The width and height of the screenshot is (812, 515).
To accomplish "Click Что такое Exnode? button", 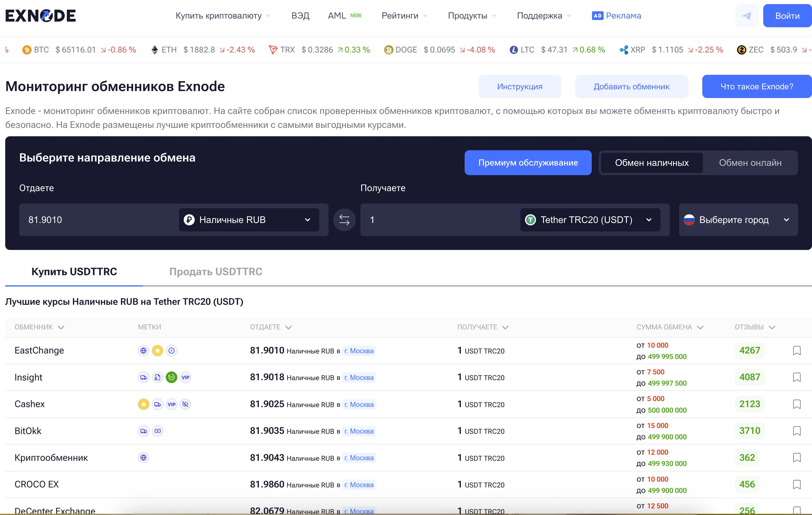I will (x=757, y=87).
